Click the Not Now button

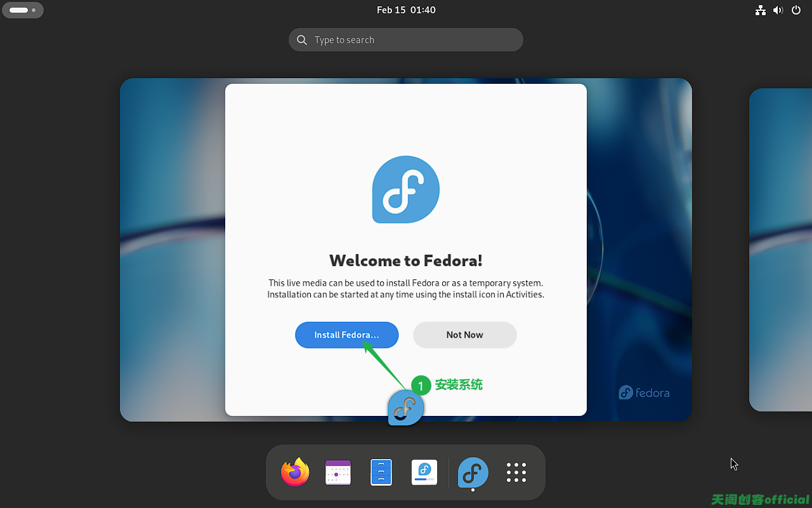tap(464, 335)
